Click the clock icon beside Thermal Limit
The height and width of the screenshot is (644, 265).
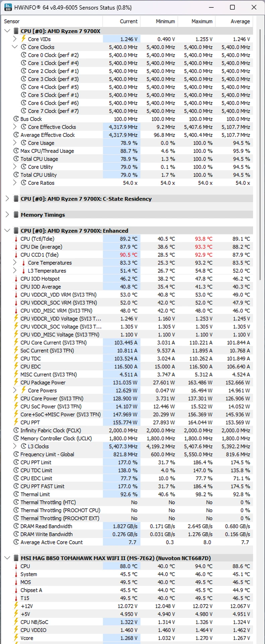pos(16,494)
